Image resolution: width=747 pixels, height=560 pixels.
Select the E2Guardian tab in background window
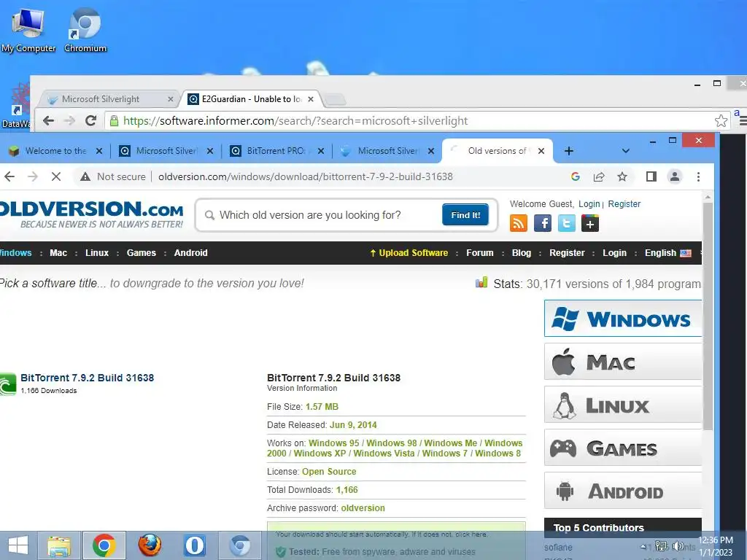[252, 99]
